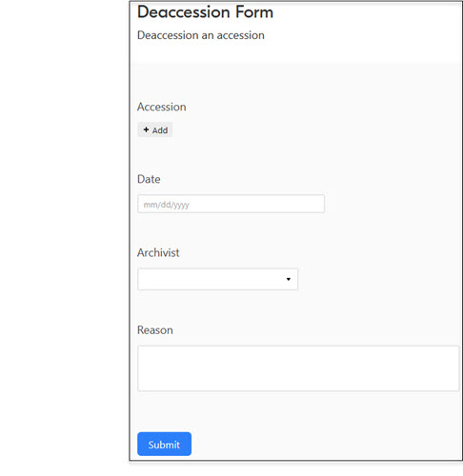Click the word 'Form' in the title
Screen dimensions: 463x476
254,12
